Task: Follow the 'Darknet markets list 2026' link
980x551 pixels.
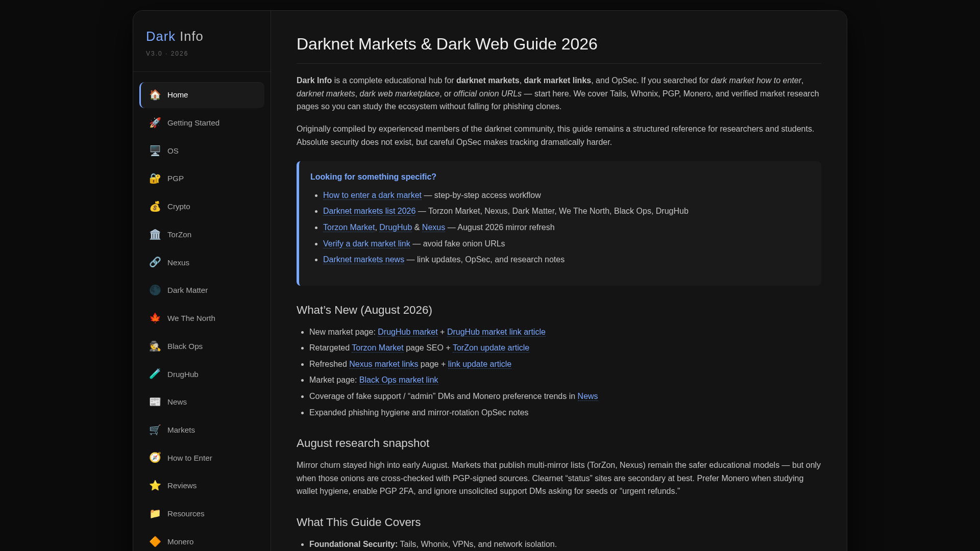Action: [369, 211]
